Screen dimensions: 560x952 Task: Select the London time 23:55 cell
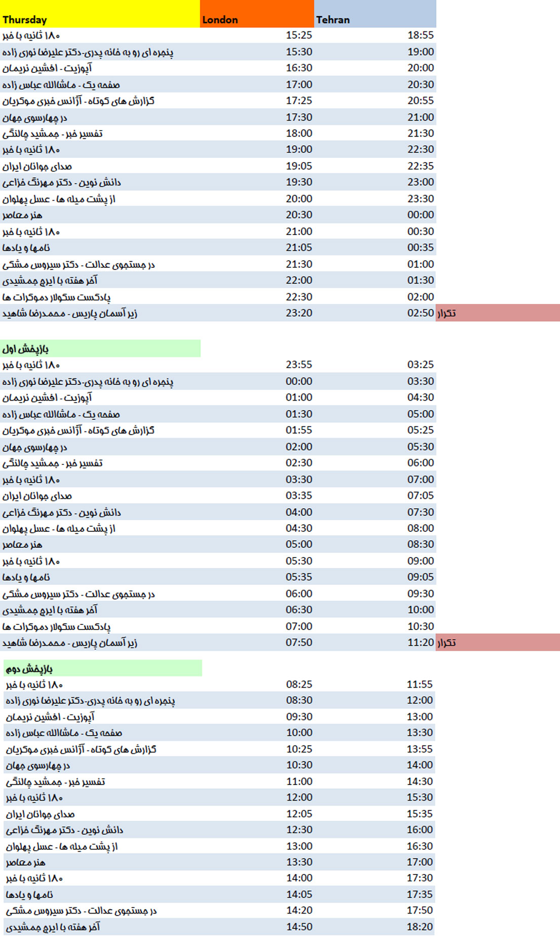[x=299, y=365]
